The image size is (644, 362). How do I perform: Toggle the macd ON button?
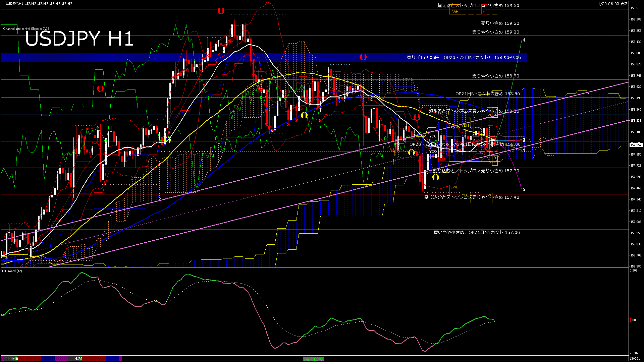tap(314, 359)
